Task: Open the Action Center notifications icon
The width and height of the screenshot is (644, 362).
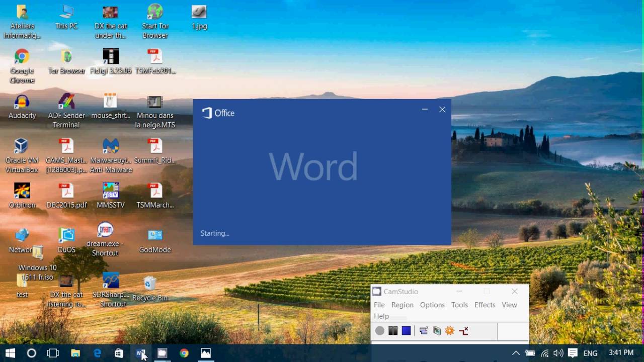Action: (x=573, y=353)
